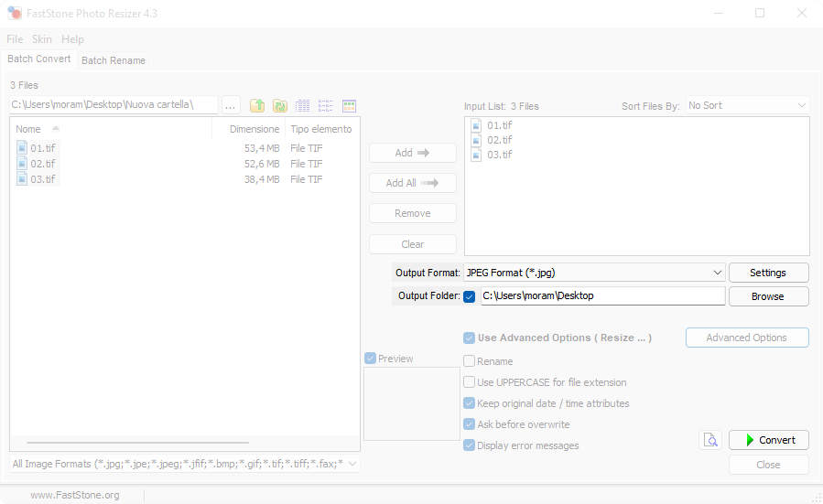Click the Add All button
This screenshot has height=504, width=823.
coord(413,183)
